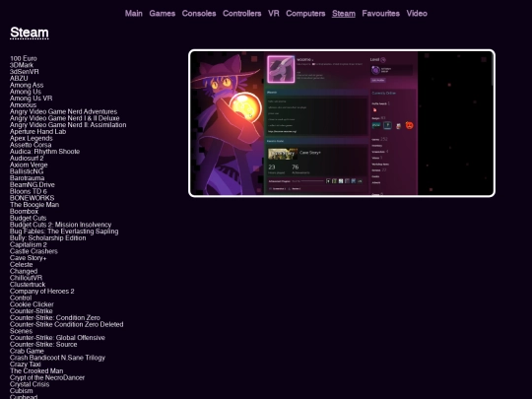Open Cookie Clicker entry

click(32, 304)
